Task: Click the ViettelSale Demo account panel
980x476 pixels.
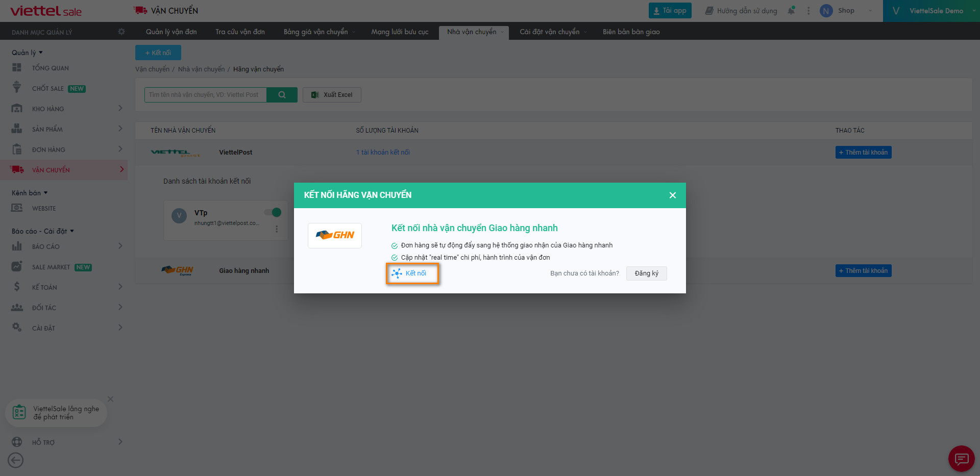Action: [932, 11]
